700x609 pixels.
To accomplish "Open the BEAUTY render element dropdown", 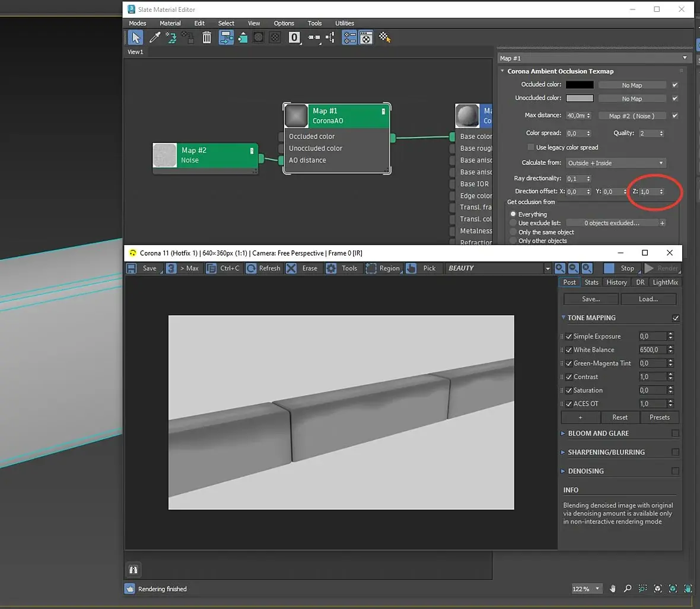I will point(547,269).
